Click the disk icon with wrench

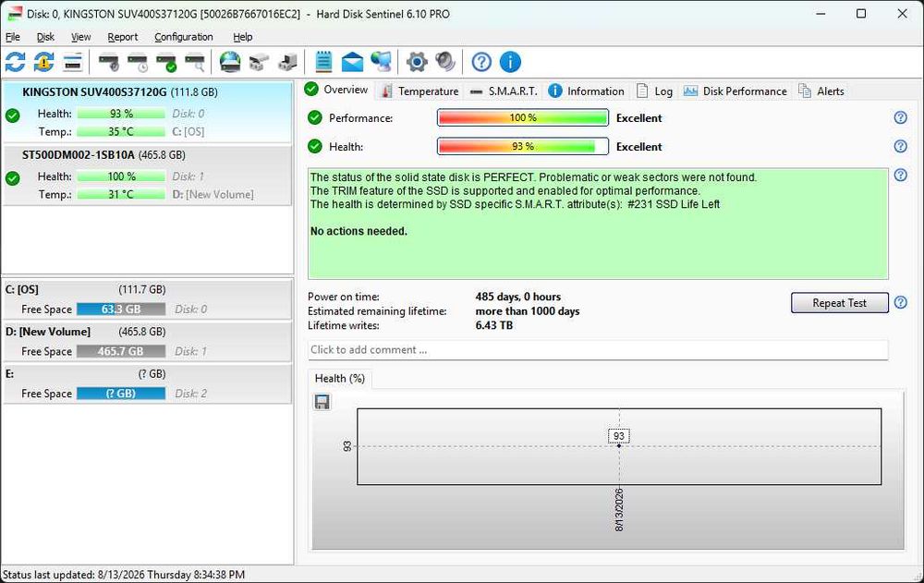(109, 62)
